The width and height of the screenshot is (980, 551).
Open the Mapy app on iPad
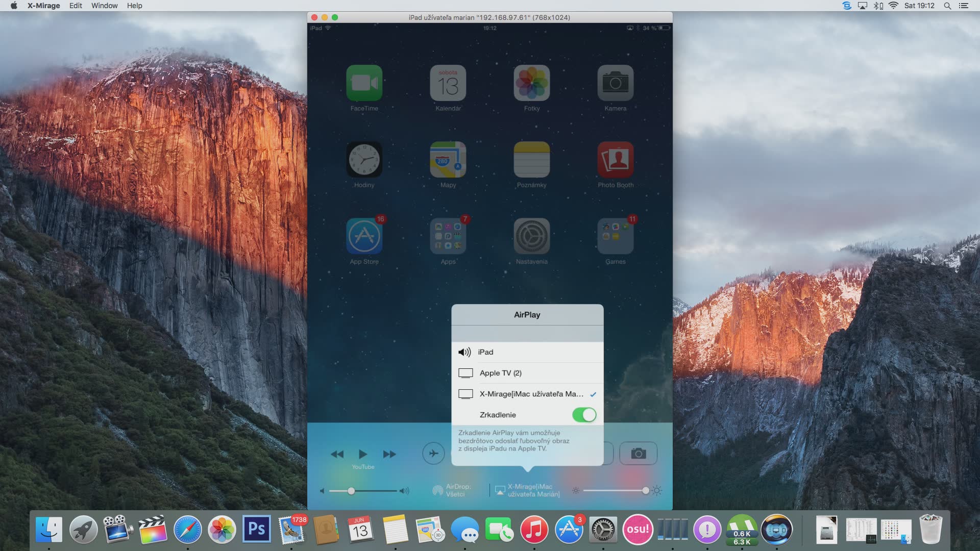[x=448, y=159]
